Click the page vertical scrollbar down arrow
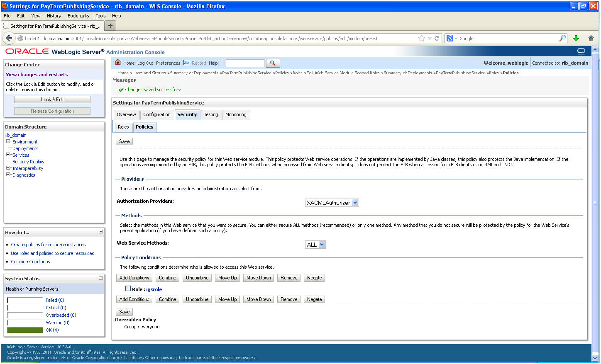The width and height of the screenshot is (601, 364). tap(595, 358)
